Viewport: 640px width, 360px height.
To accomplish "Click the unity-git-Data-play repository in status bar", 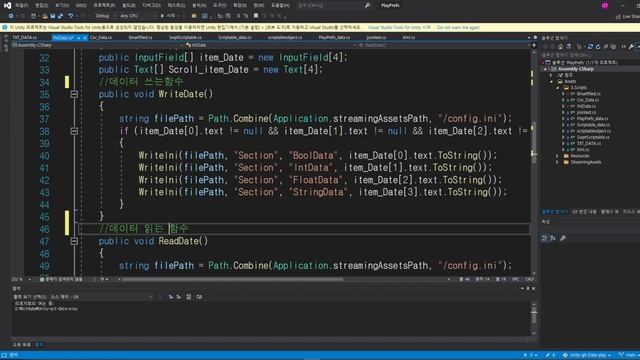I will (586, 355).
